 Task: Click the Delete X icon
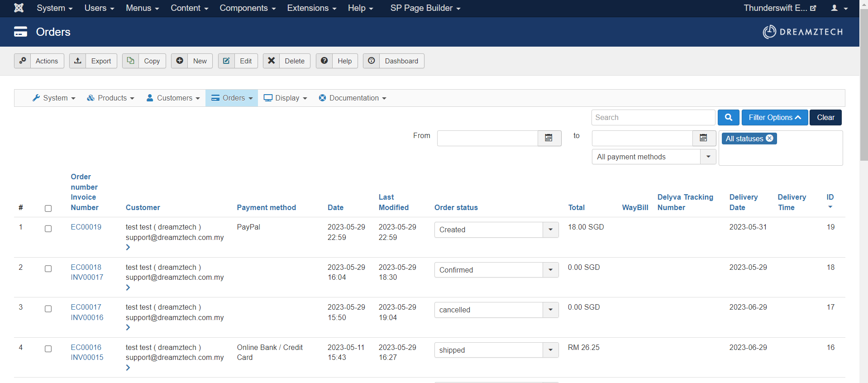tap(271, 61)
